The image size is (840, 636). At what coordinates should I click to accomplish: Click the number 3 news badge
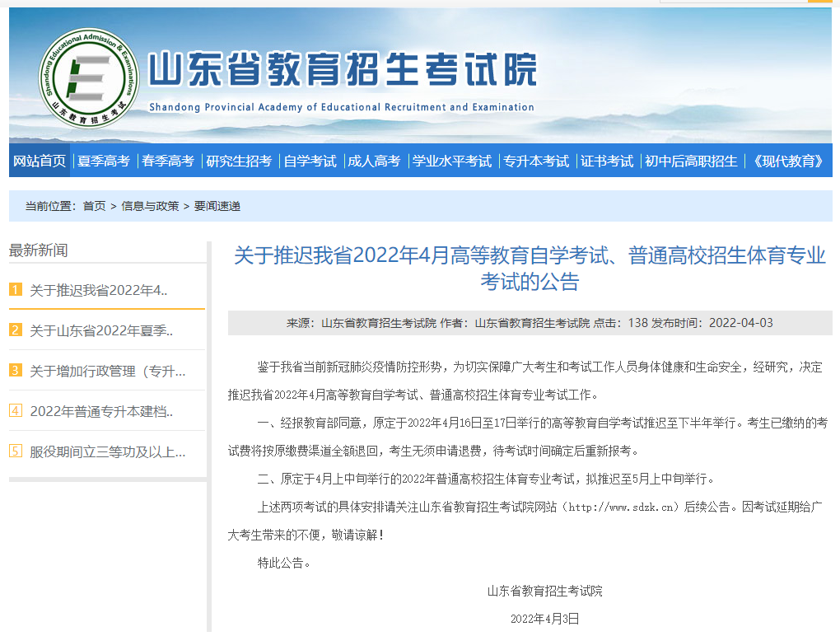coord(16,371)
